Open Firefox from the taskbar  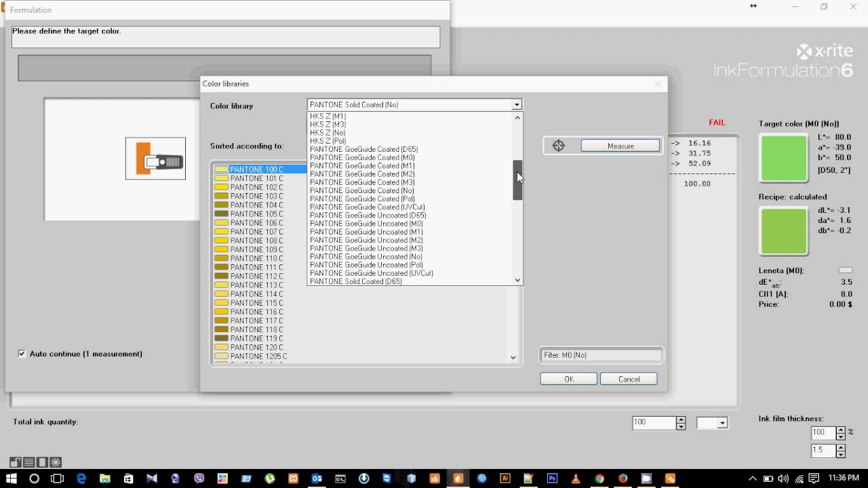623,479
